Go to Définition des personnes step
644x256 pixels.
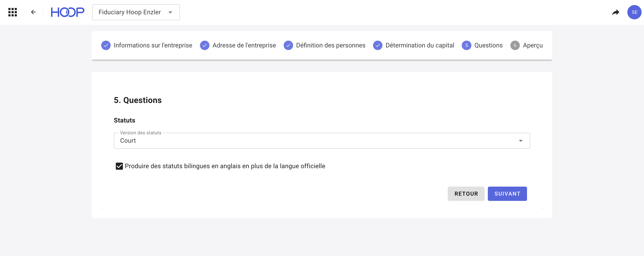pyautogui.click(x=331, y=45)
